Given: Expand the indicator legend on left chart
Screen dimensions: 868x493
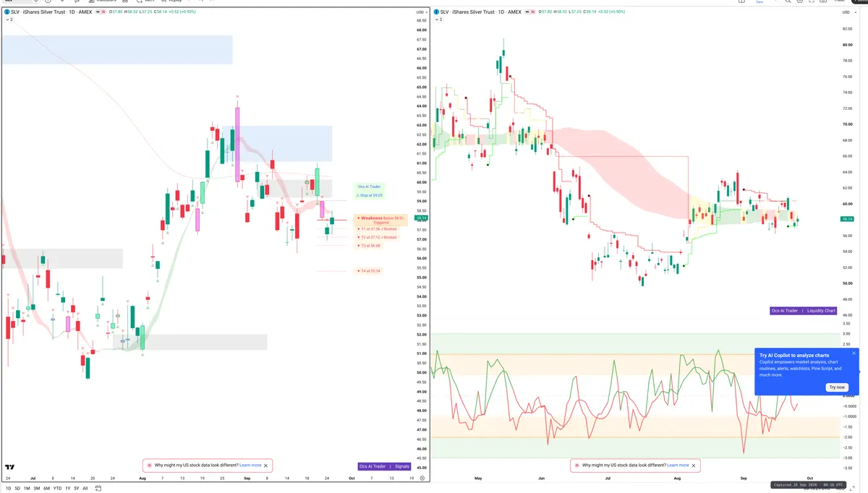Looking at the screenshot, I should (x=9, y=20).
